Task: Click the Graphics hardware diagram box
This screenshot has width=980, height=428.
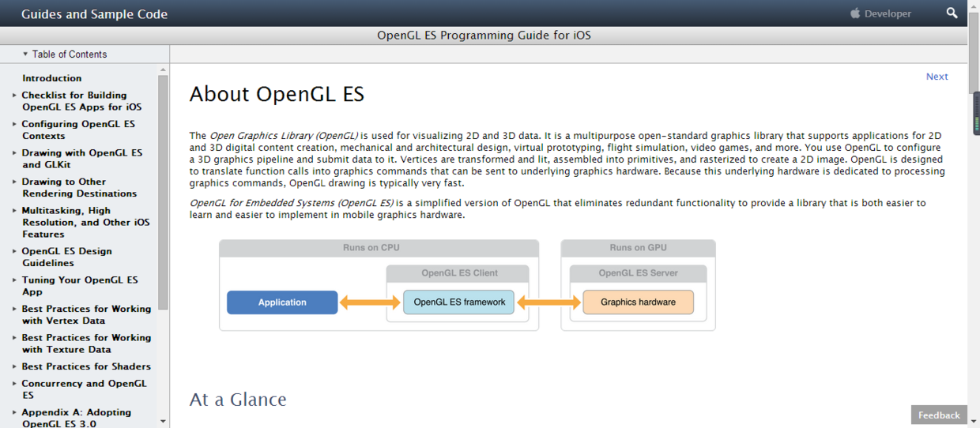Action: [638, 302]
